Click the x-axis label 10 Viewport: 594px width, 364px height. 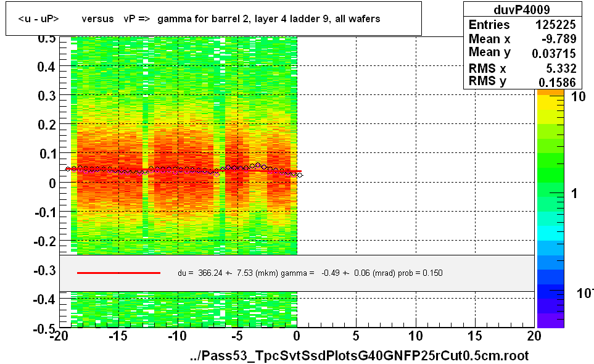[416, 336]
